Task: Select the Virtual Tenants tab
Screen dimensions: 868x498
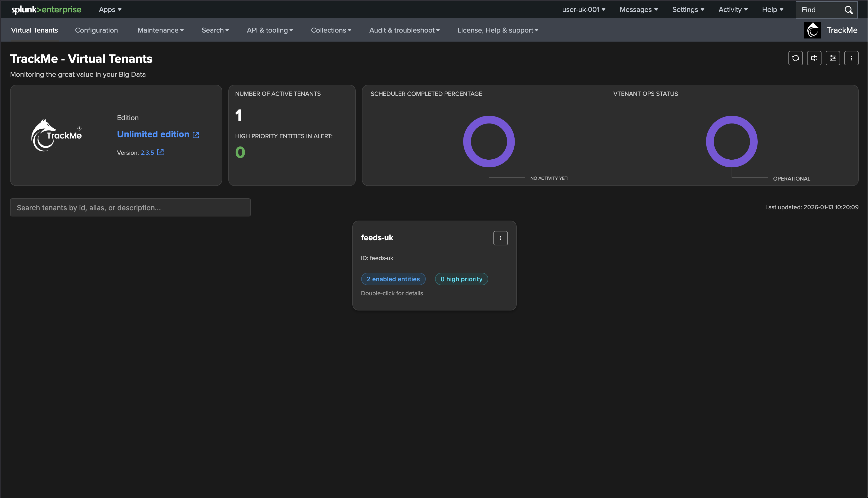Action: [x=34, y=30]
